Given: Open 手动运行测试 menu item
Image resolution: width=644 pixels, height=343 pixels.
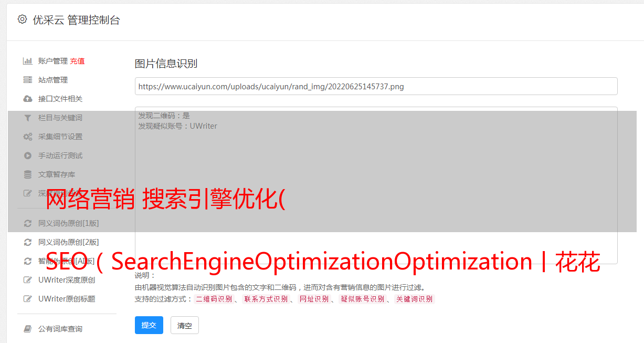Looking at the screenshot, I should click(x=60, y=155).
